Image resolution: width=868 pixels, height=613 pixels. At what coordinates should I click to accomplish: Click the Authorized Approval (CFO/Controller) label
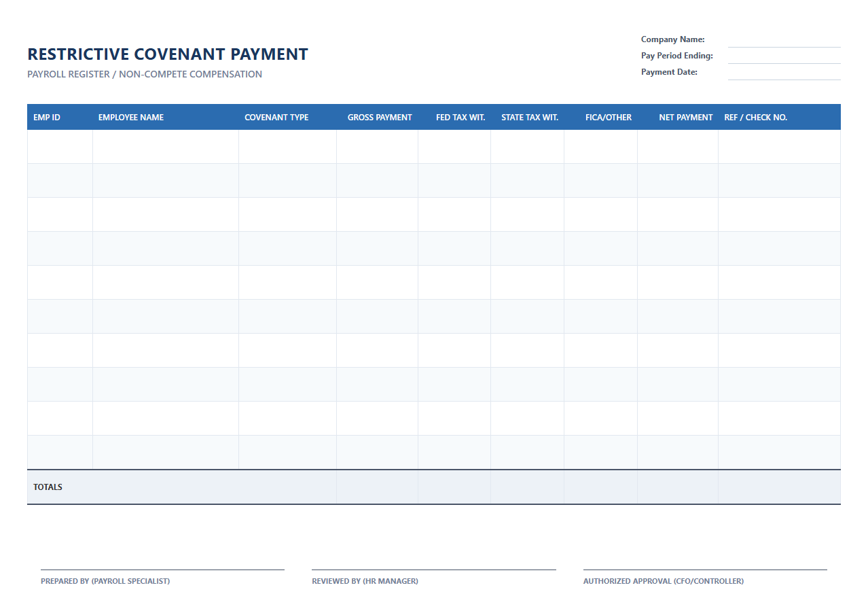click(664, 581)
